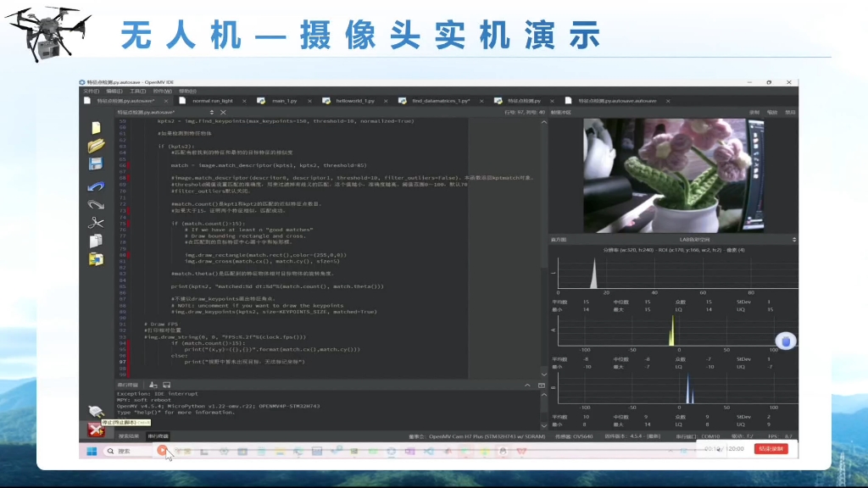The height and width of the screenshot is (488, 868).
Task: Close the current editor document with X
Action: click(223, 113)
